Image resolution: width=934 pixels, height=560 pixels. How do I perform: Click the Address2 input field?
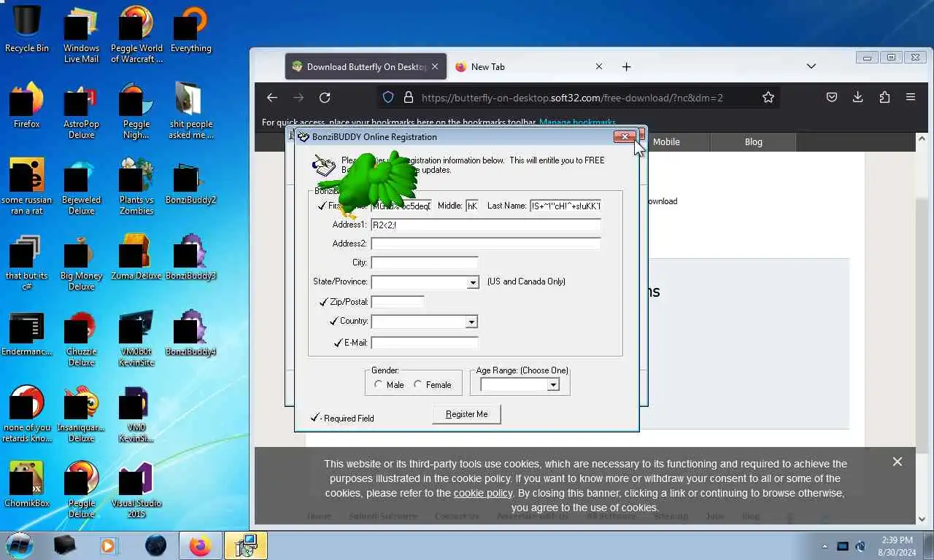pyautogui.click(x=486, y=244)
